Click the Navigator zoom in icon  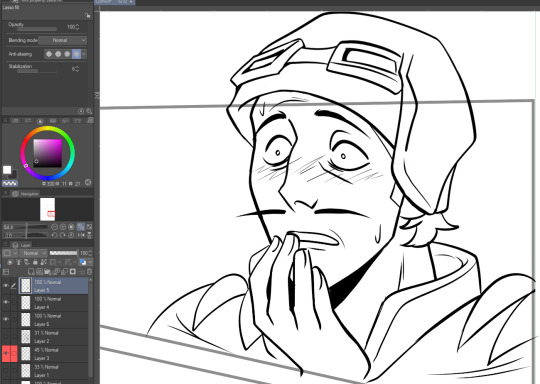pyautogui.click(x=63, y=227)
